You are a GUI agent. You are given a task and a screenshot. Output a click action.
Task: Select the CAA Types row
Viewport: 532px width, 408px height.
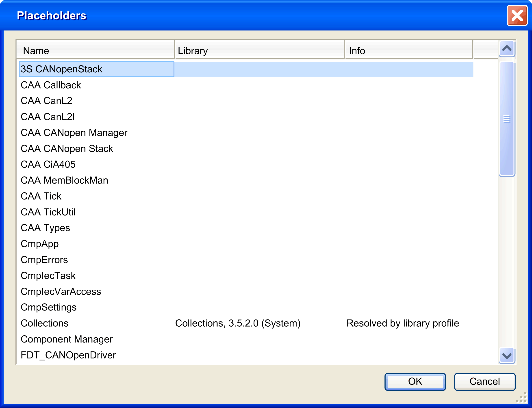246,228
